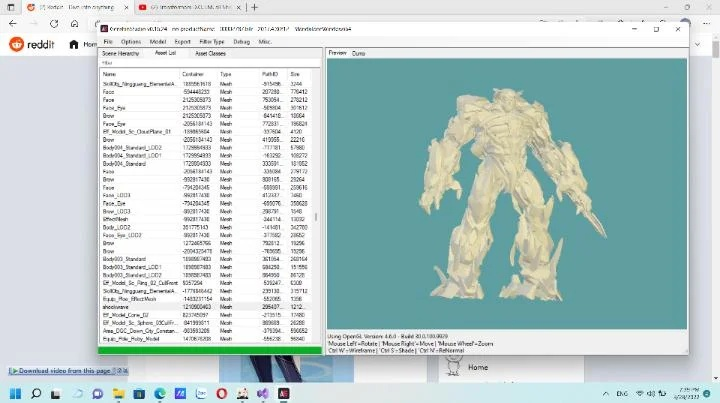Click the Reddit logo
The height and width of the screenshot is (403, 720).
coord(32,45)
